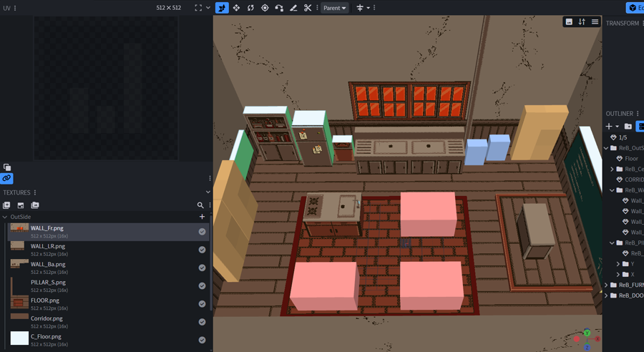Collapse the OutSide texture group
This screenshot has height=352, width=644.
5,217
